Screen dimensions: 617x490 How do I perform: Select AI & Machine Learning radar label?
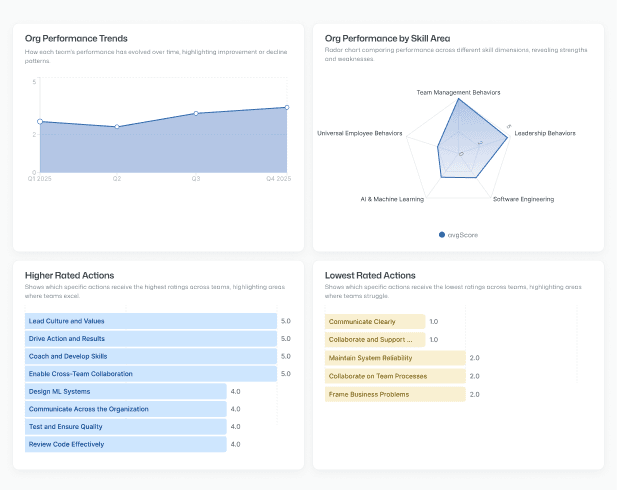pyautogui.click(x=392, y=199)
